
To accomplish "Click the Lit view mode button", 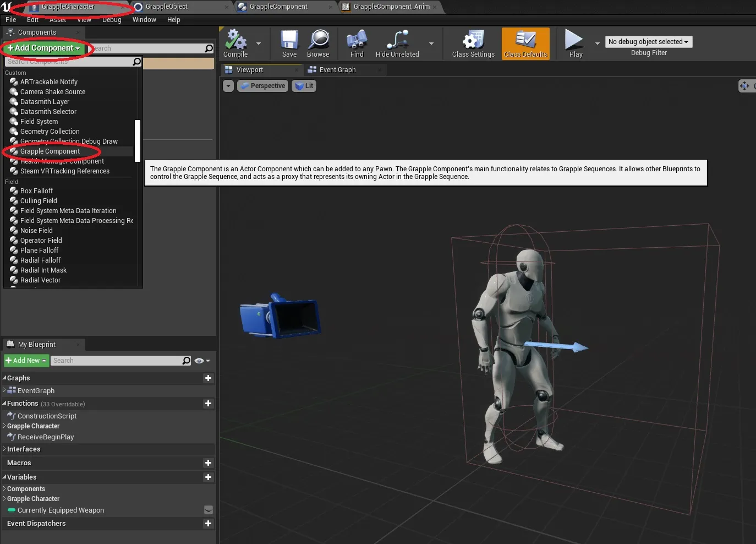I will click(x=304, y=86).
